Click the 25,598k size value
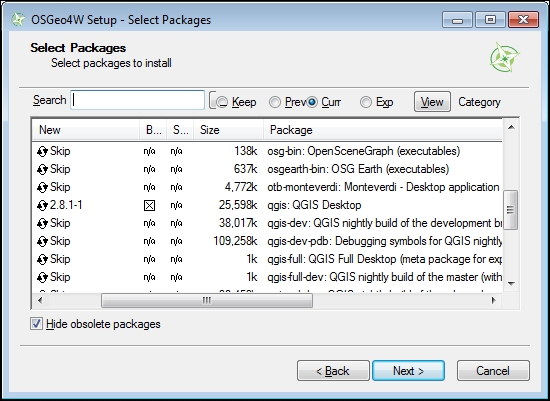Viewport: 550px width, 401px height. [x=238, y=205]
